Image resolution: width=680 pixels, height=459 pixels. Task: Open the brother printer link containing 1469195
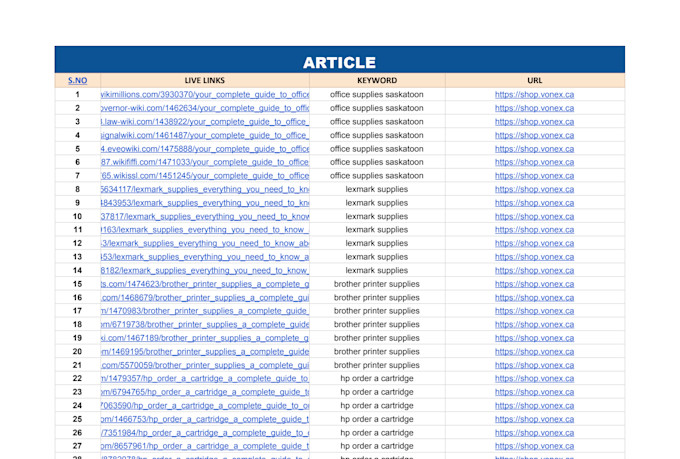click(x=205, y=351)
